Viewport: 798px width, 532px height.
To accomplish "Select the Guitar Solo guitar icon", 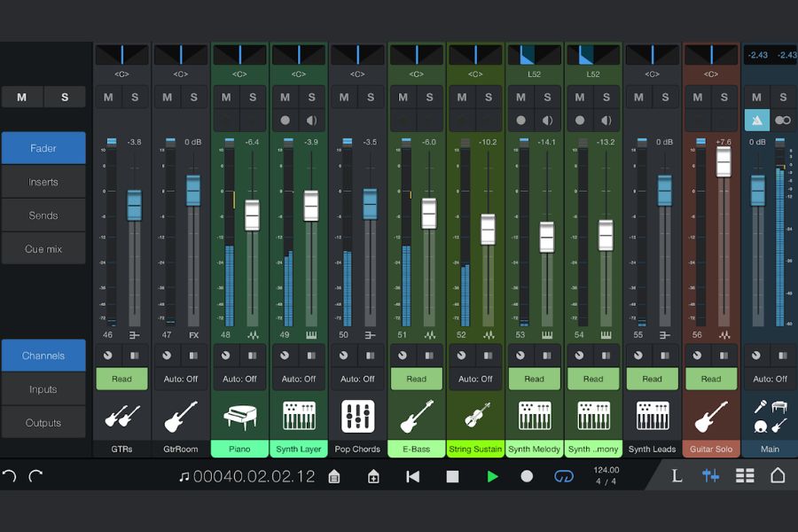I will point(711,416).
